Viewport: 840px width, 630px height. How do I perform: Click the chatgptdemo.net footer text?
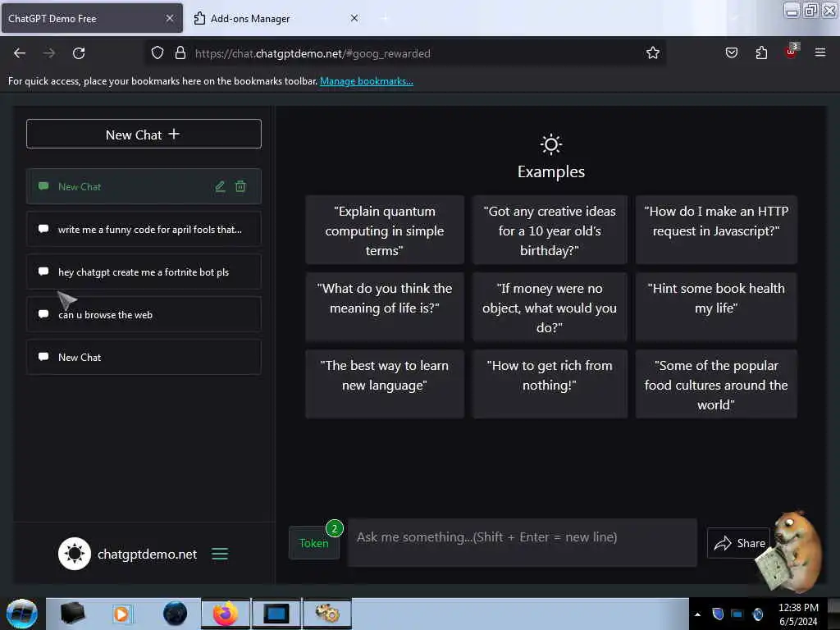[148, 554]
